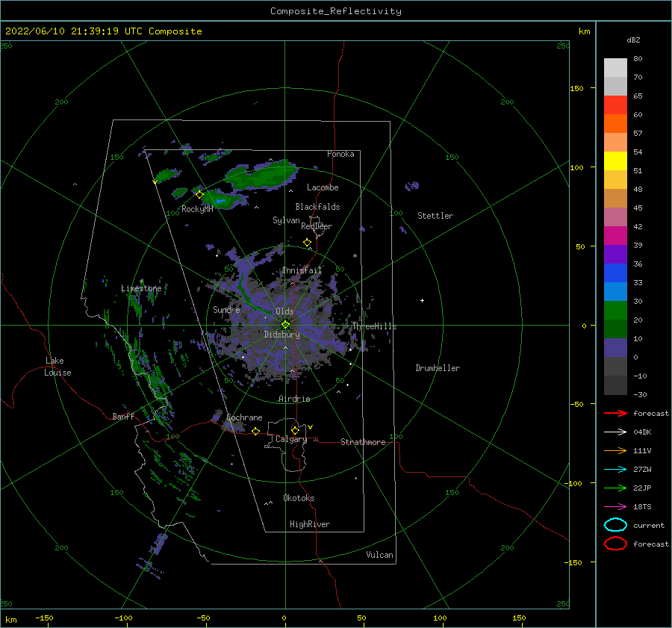The width and height of the screenshot is (672, 628).
Task: Click the white asterisk marker above Limestone
Action: point(141,282)
